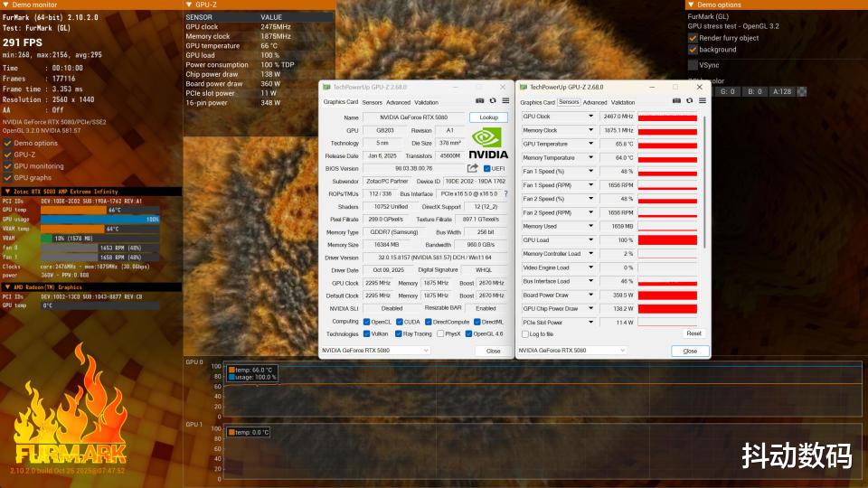Toggle UEFI checkbox in GPU-Z
The height and width of the screenshot is (488, 868).
487,168
